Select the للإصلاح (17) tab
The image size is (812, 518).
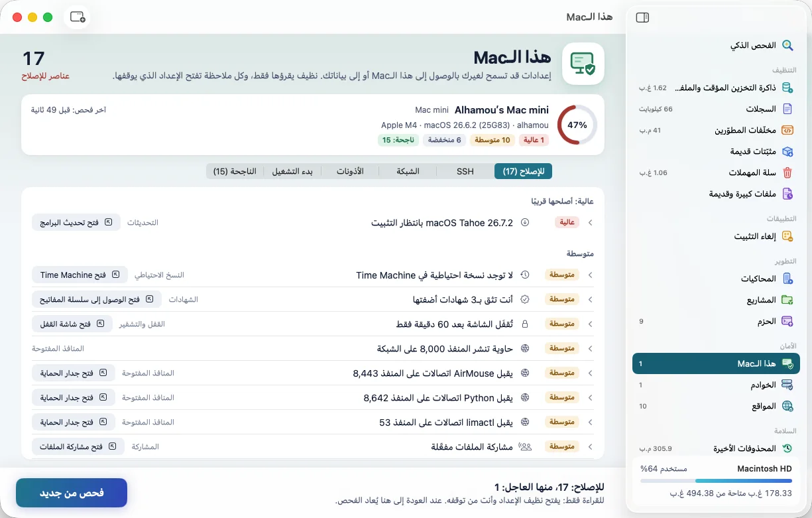(x=523, y=171)
